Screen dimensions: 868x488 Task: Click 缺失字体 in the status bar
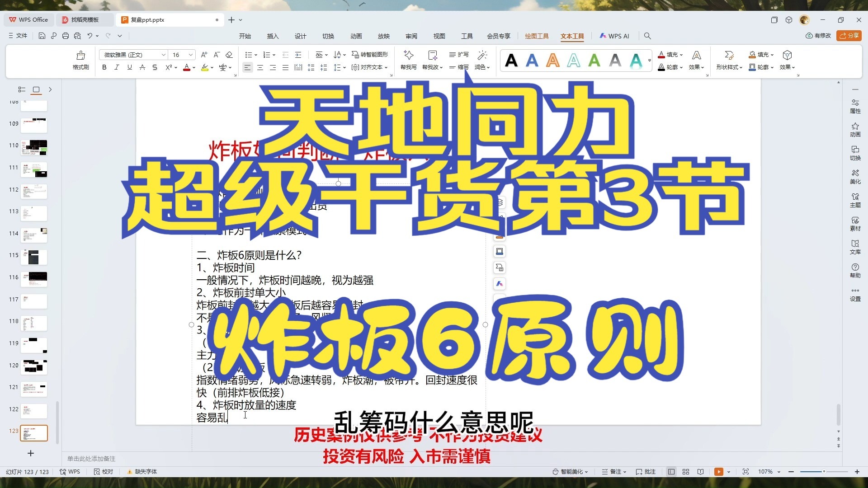coord(142,471)
